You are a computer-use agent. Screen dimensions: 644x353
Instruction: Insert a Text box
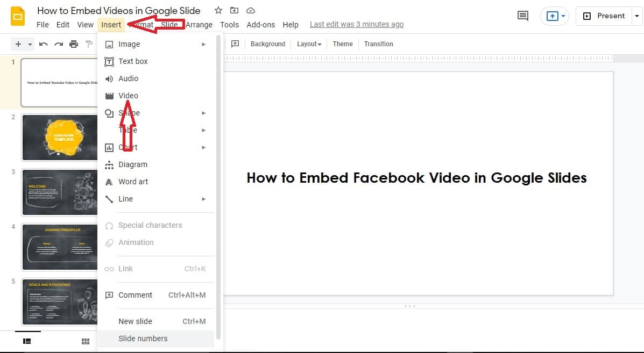pos(155,61)
